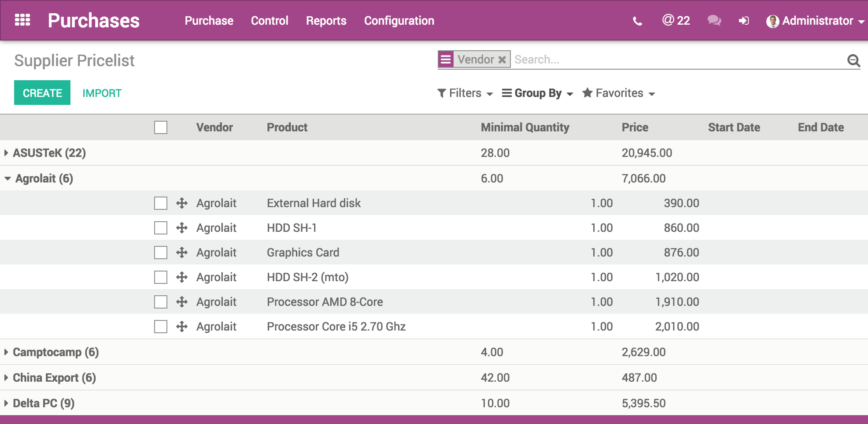
Task: Open the Configuration menu
Action: [399, 20]
